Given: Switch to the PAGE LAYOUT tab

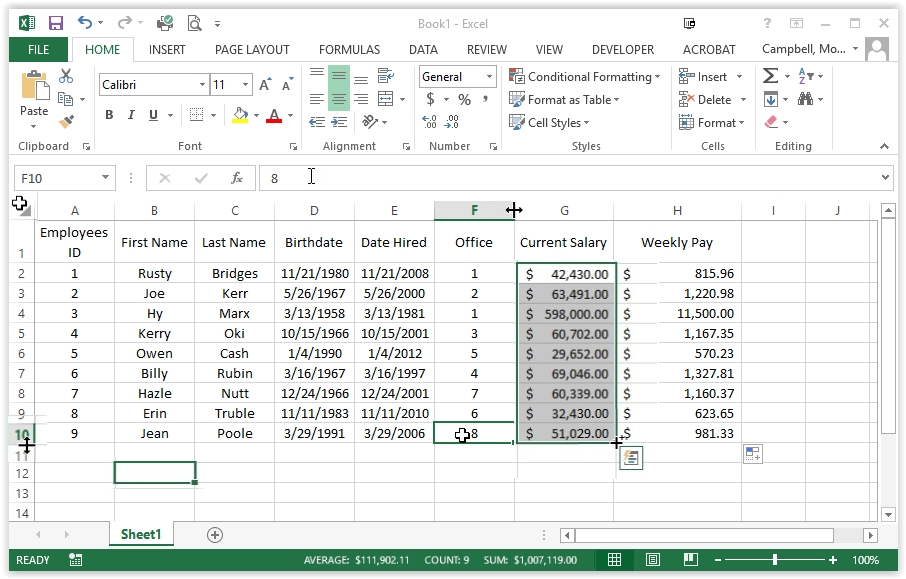Looking at the screenshot, I should click(x=252, y=49).
